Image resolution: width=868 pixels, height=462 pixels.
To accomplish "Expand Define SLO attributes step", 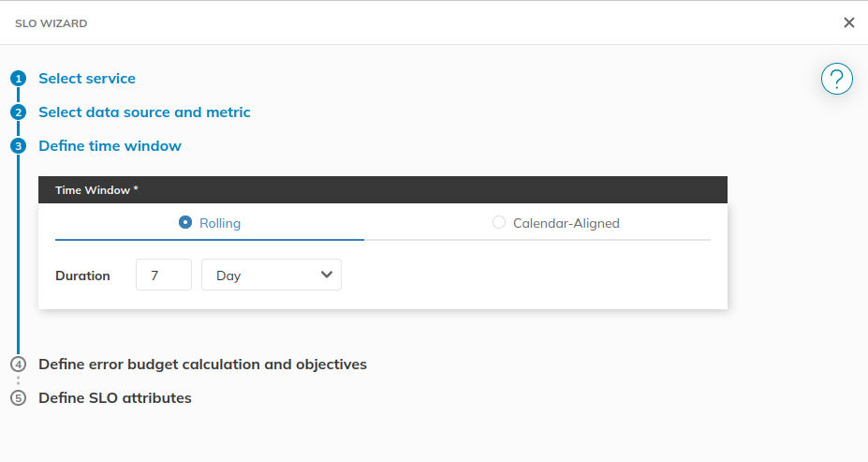I will tap(115, 398).
